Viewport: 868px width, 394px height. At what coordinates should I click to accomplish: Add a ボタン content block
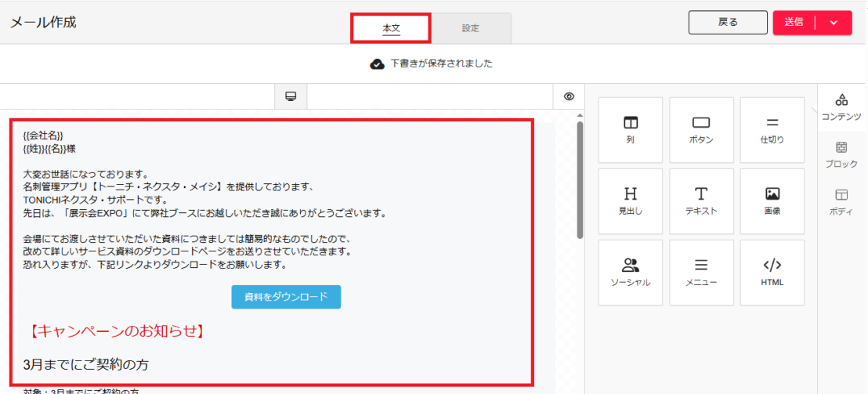(701, 130)
